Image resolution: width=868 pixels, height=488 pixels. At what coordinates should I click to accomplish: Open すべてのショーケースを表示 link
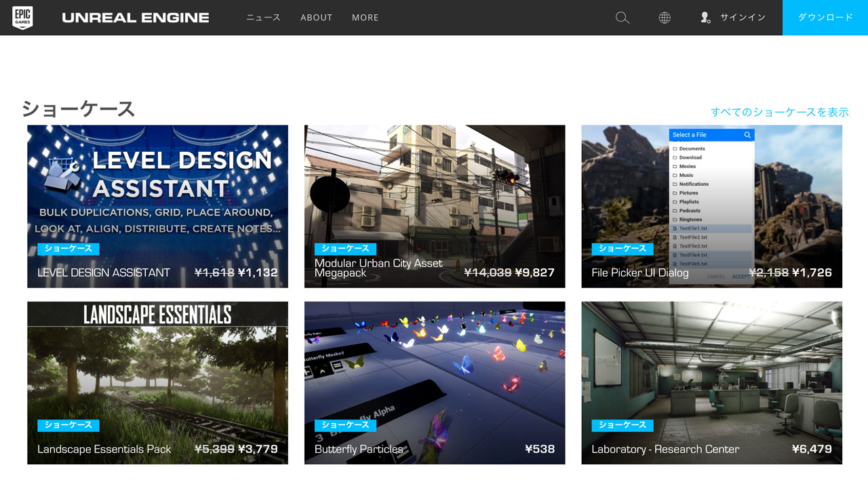tap(780, 112)
